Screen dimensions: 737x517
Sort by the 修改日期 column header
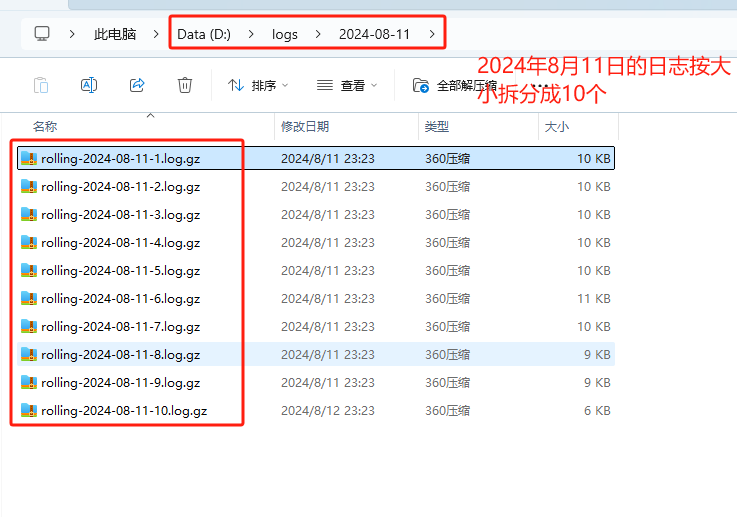pos(305,126)
